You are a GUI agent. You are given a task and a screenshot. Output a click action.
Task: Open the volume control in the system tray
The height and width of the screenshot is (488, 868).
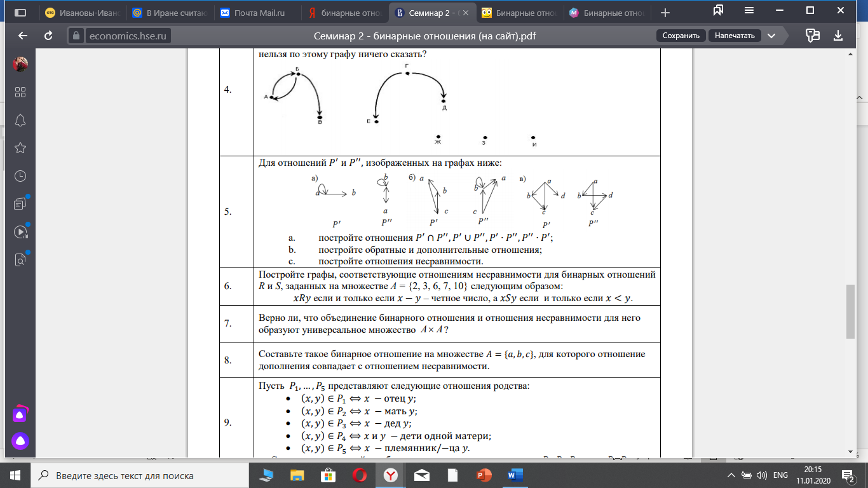[762, 475]
